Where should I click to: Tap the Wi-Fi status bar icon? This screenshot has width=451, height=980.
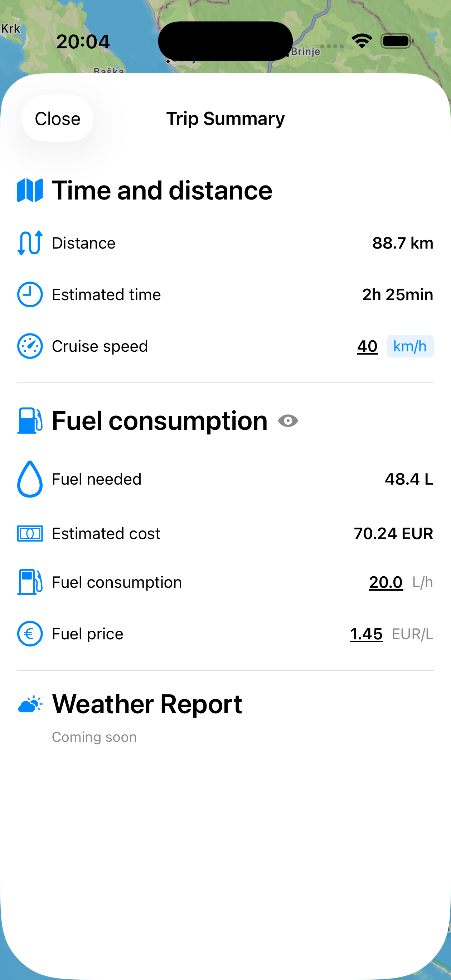[362, 41]
